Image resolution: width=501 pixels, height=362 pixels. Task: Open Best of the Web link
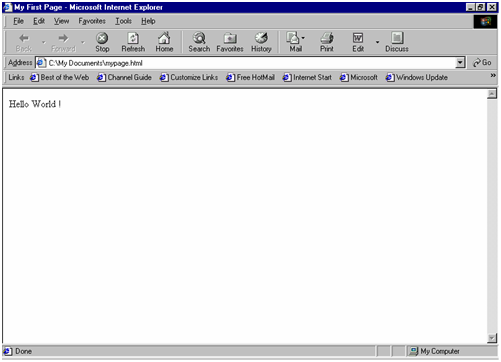[60, 78]
